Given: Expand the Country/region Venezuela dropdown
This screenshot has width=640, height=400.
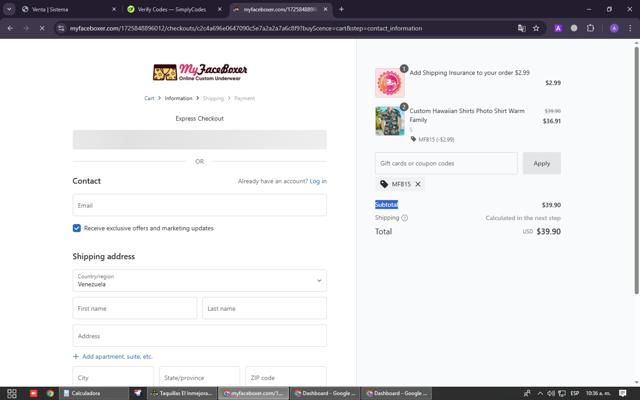Looking at the screenshot, I should click(200, 280).
